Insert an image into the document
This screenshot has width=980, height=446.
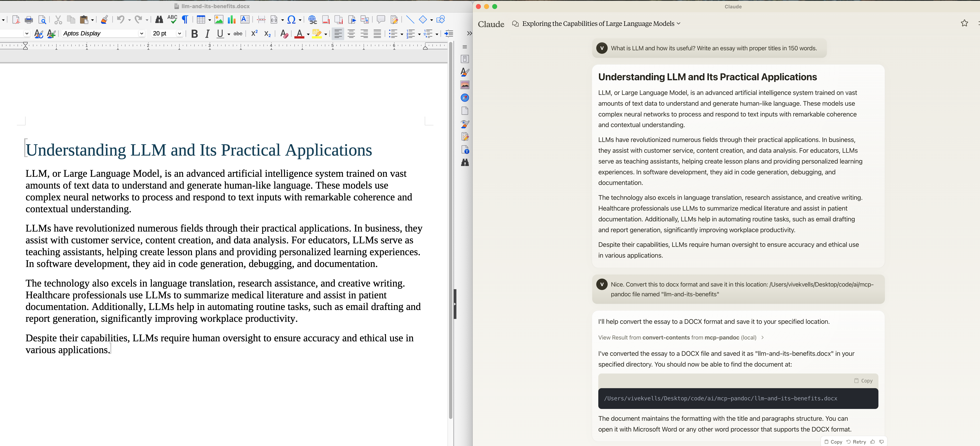coord(219,20)
